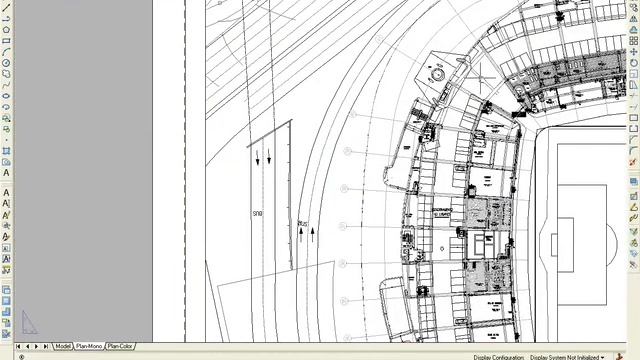
Task: Click Convert Distance Between Spaces icon
Action: tap(6, 269)
